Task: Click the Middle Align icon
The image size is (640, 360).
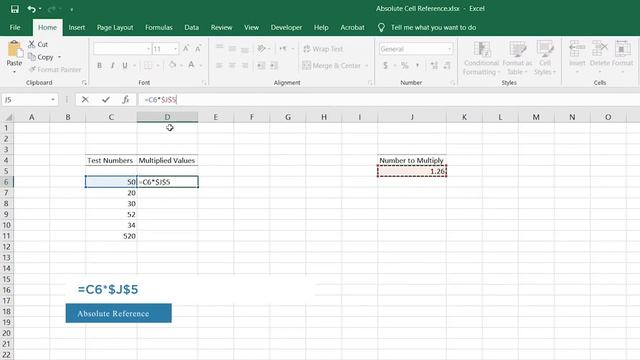Action: click(x=232, y=49)
